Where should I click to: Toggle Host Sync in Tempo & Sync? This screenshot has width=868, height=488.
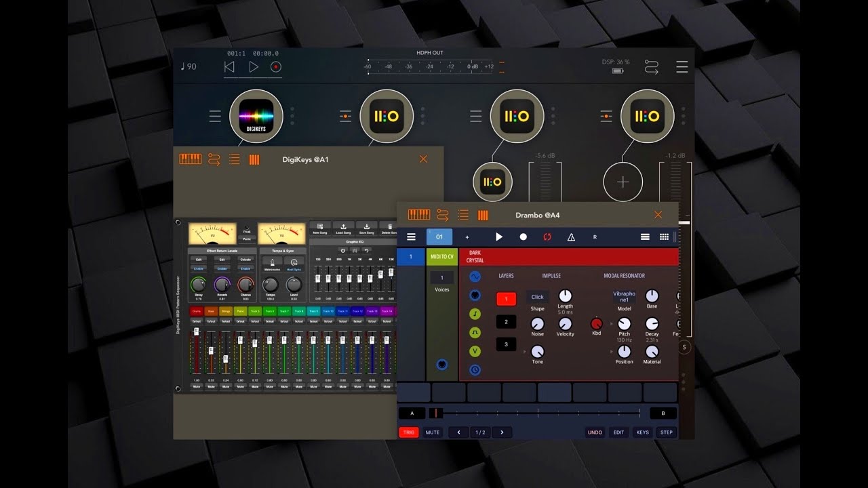pyautogui.click(x=294, y=264)
